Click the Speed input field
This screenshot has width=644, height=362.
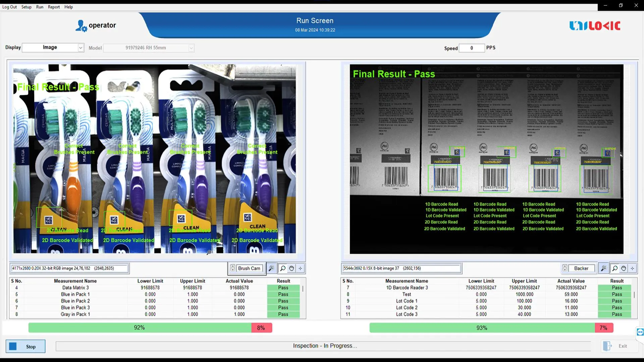click(x=472, y=48)
